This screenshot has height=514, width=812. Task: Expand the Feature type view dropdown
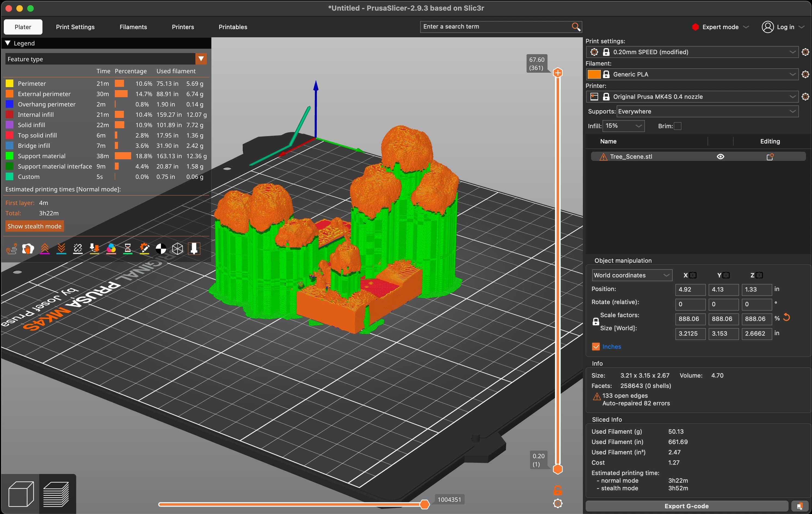(x=201, y=59)
